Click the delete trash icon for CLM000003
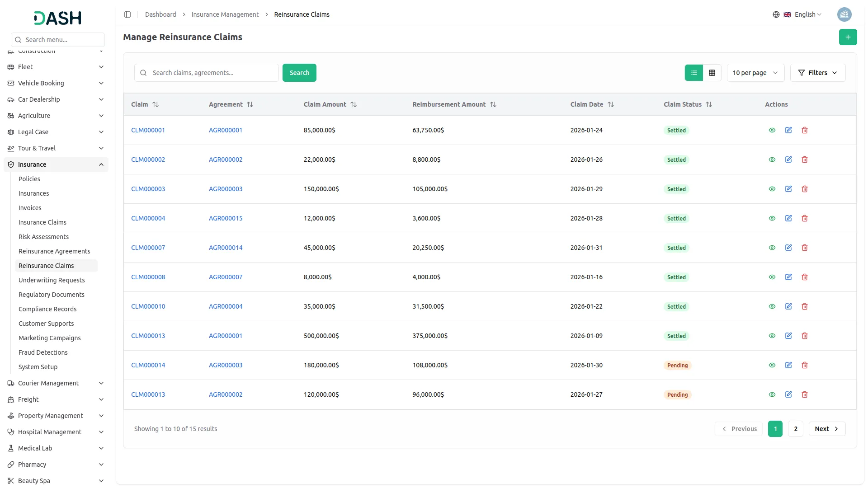 tap(805, 189)
